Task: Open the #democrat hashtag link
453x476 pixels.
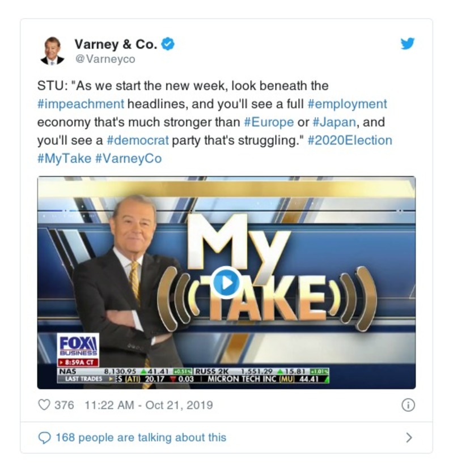Action: click(138, 141)
